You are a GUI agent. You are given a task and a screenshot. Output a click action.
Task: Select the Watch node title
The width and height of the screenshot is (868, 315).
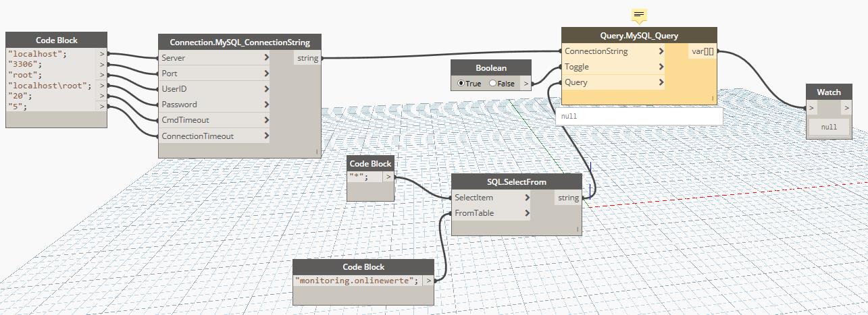pyautogui.click(x=829, y=92)
